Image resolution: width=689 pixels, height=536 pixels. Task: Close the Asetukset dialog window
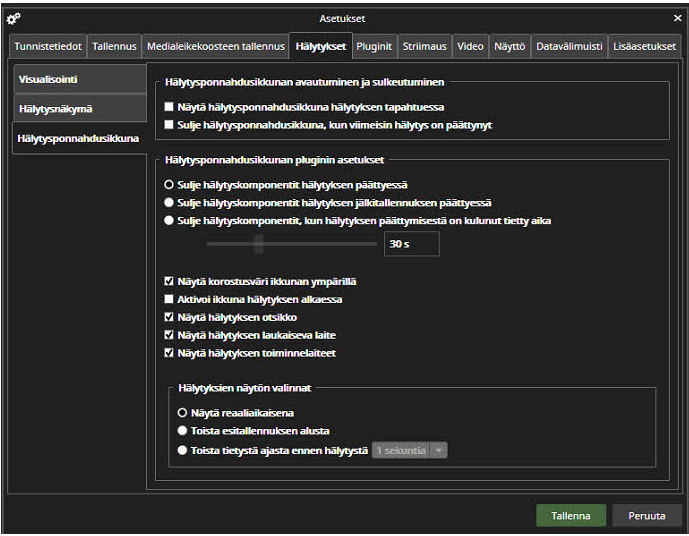click(677, 17)
